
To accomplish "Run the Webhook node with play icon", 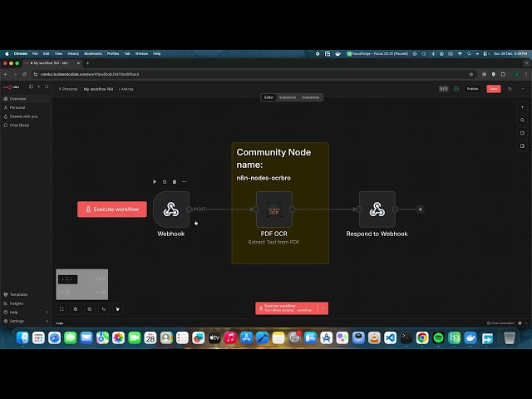I will point(155,182).
